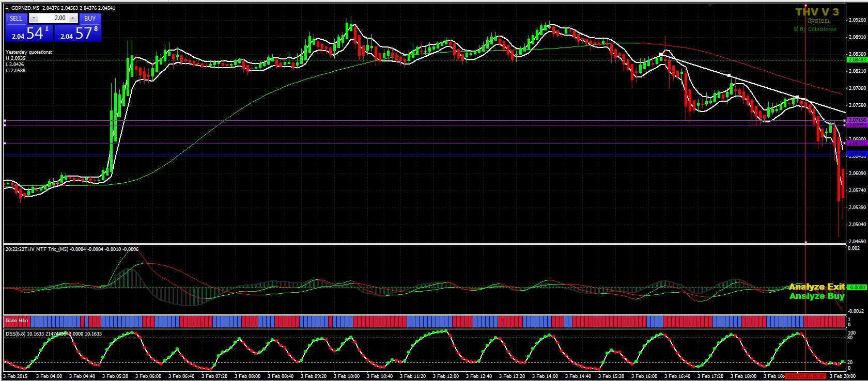Click the THV MTF Trix indicator label
Image resolution: width=868 pixels, height=381 pixels.
72,249
